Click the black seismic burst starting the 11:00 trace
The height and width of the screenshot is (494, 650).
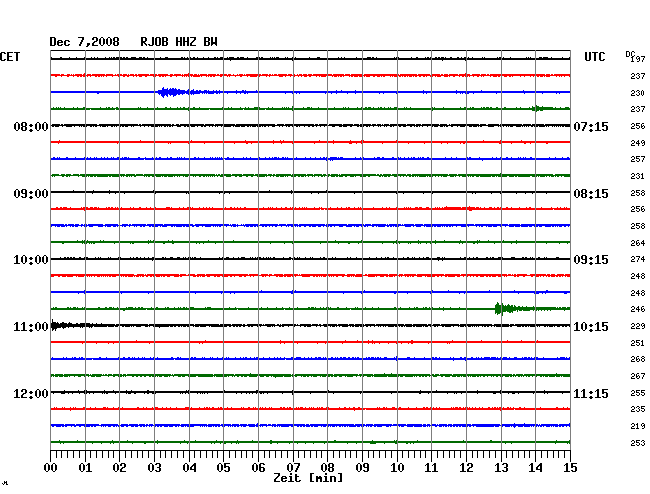pyautogui.click(x=62, y=325)
